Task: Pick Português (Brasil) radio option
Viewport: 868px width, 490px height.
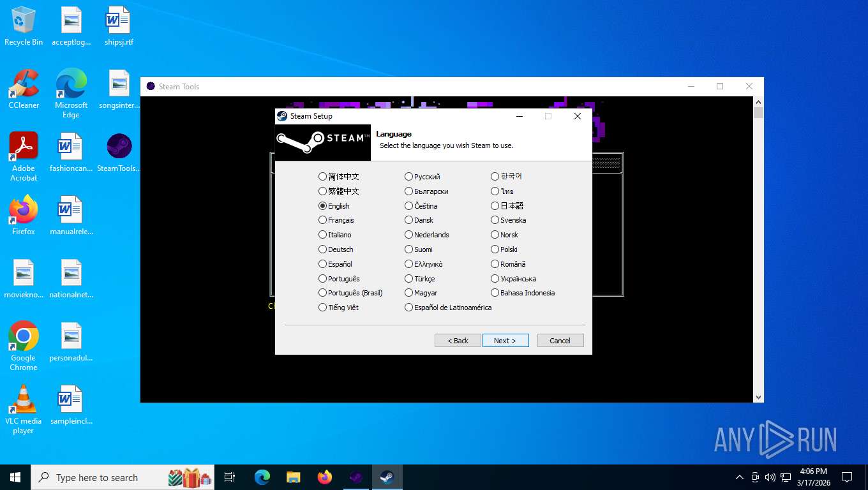Action: pos(350,293)
